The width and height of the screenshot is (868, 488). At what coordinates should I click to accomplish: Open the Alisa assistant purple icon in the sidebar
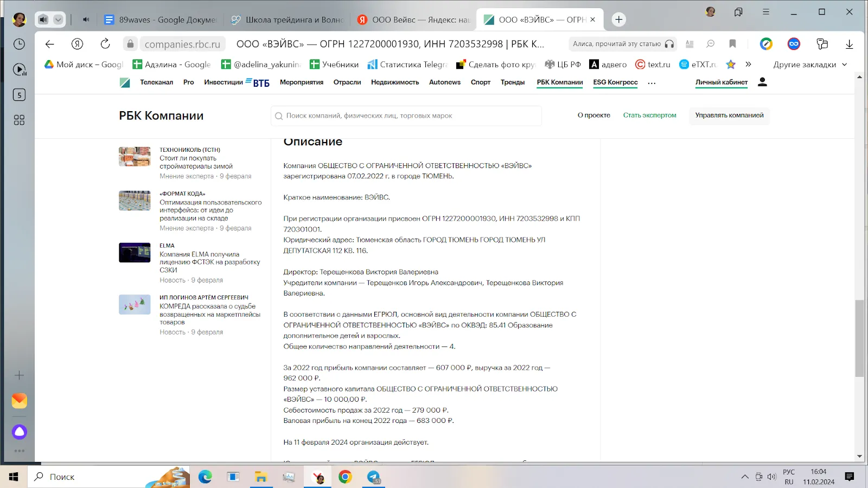(x=20, y=432)
